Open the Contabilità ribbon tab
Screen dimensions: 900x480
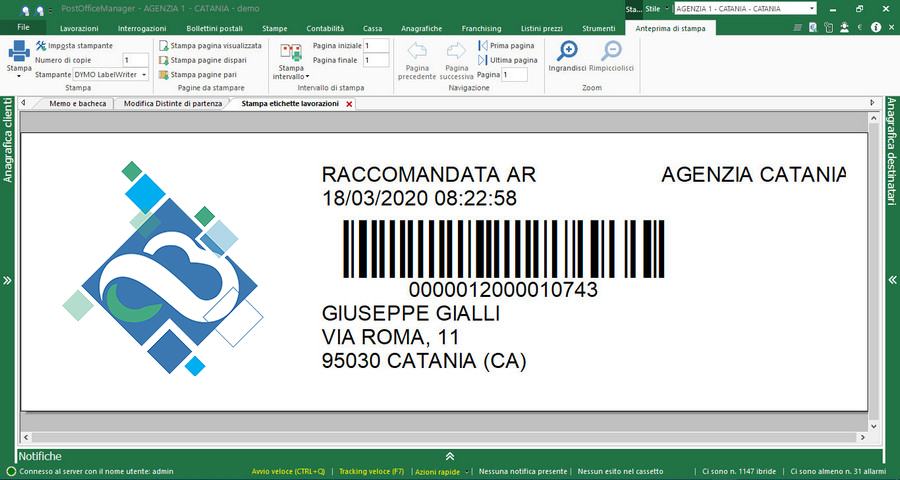[325, 28]
